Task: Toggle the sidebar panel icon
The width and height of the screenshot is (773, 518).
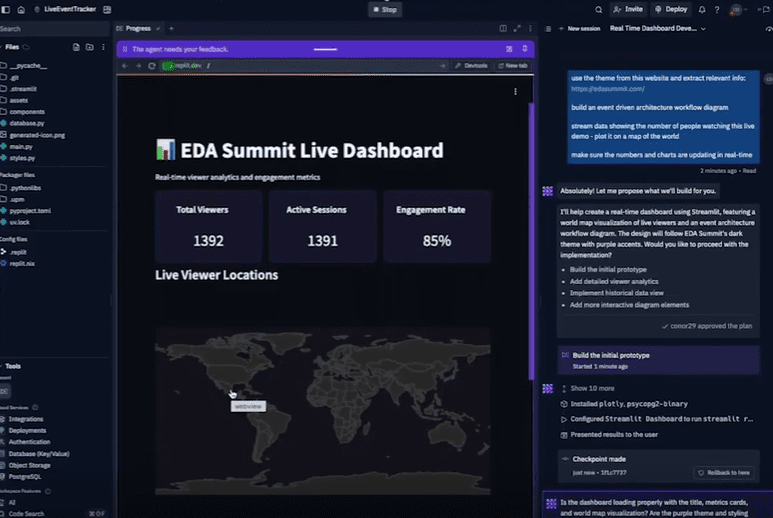Action: (x=5, y=9)
